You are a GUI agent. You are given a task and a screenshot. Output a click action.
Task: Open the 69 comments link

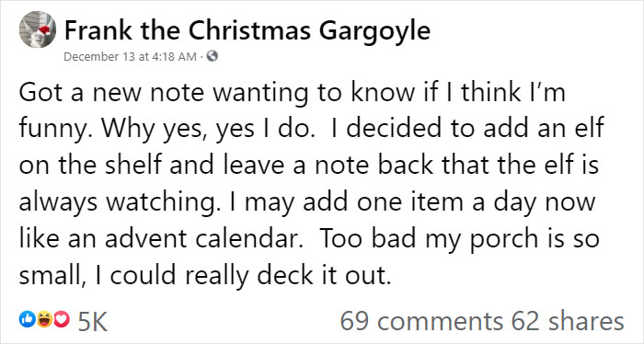(x=421, y=321)
